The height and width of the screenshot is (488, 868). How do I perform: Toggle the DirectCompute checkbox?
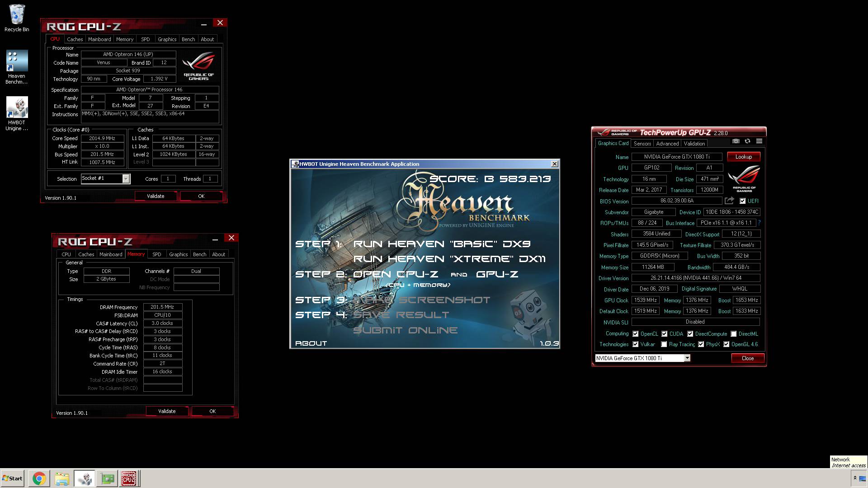(x=690, y=334)
